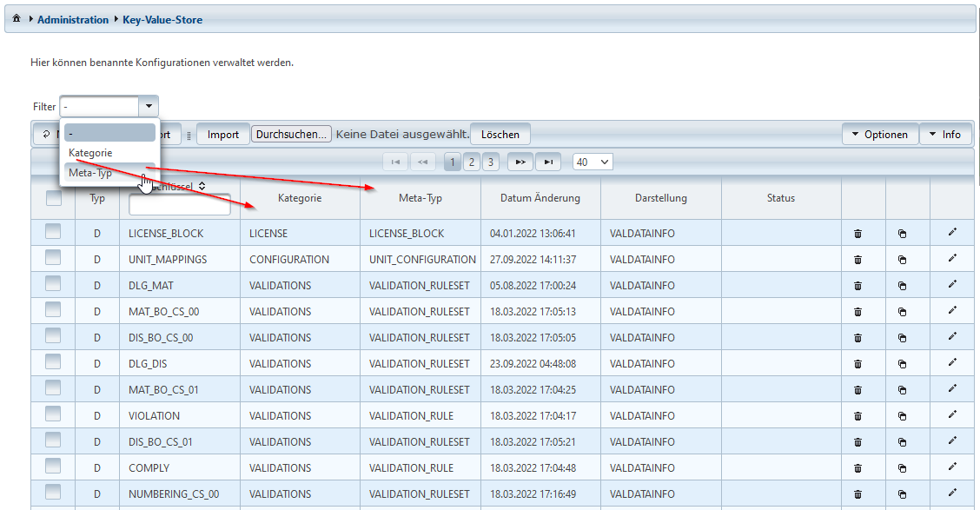Edit the COMPLY entry with pencil icon

[x=952, y=467]
